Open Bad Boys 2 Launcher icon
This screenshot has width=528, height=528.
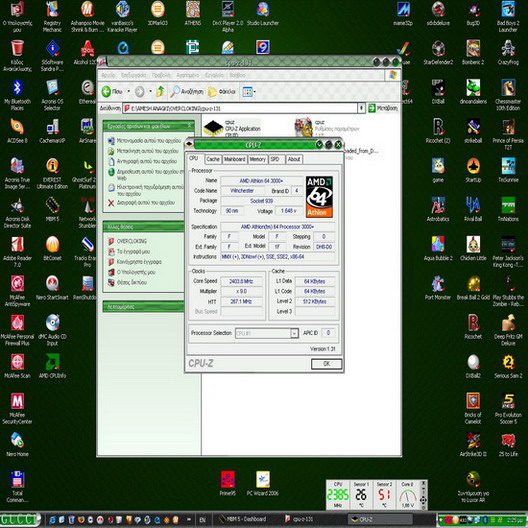tap(508, 16)
